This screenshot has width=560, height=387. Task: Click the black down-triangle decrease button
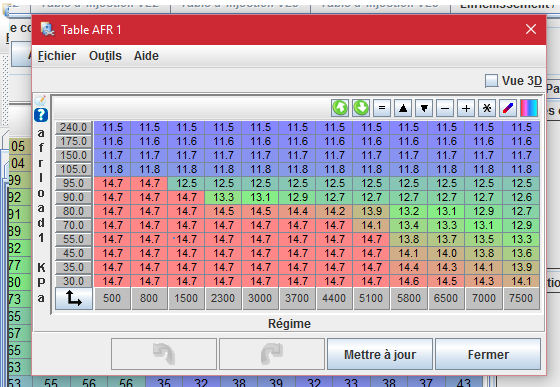click(424, 108)
